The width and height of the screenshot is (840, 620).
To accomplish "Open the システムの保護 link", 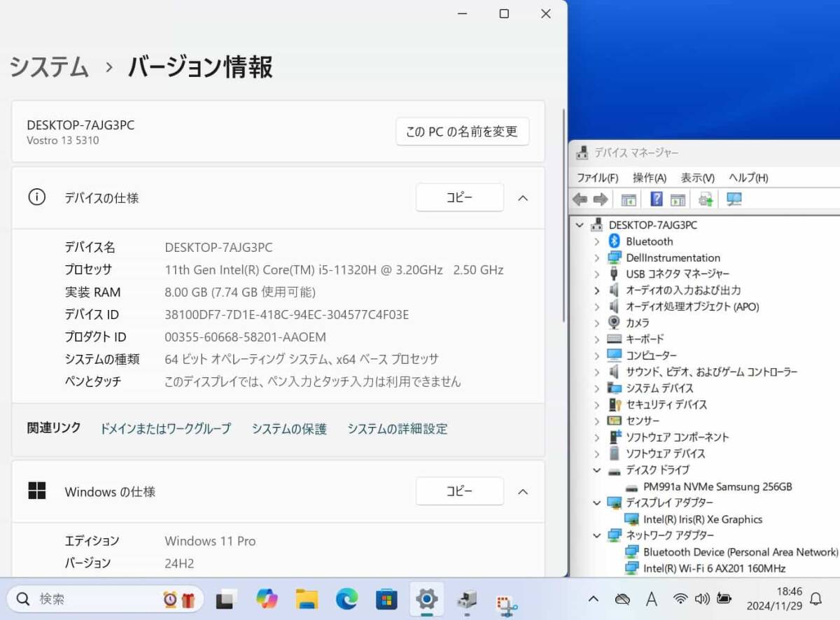I will (x=289, y=429).
